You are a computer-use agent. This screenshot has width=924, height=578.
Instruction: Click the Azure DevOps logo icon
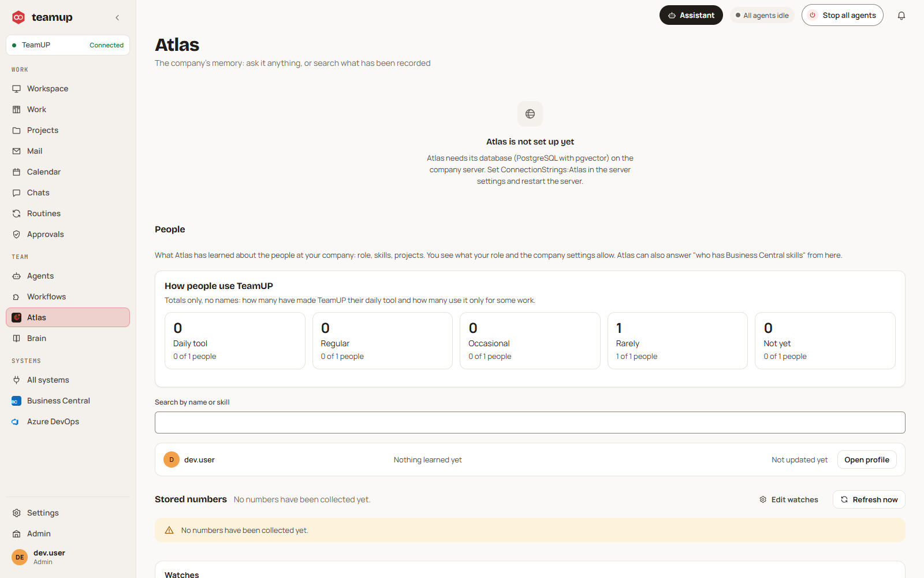(16, 421)
